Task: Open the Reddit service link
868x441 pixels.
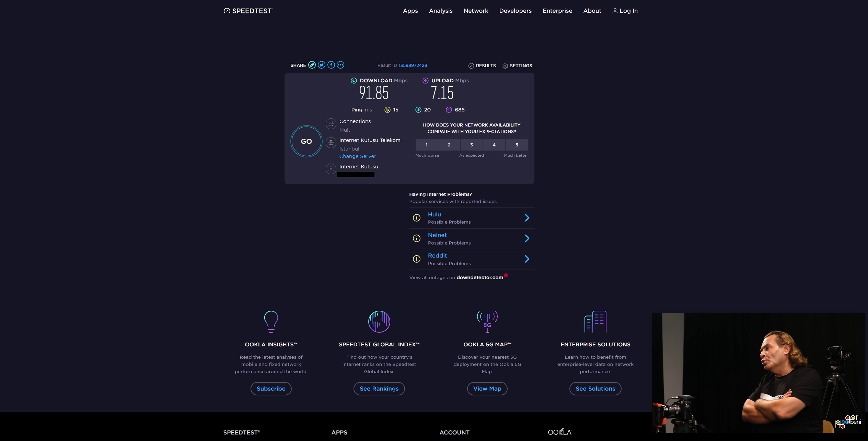Action: [x=437, y=255]
